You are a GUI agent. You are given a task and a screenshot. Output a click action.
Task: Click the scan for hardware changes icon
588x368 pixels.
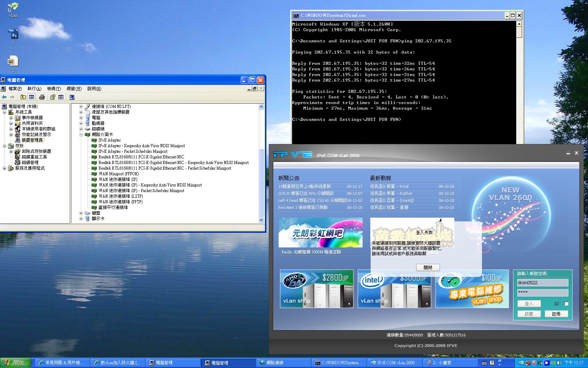72,97
